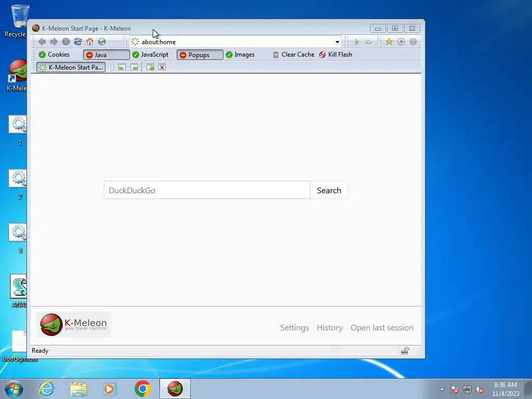This screenshot has width=532, height=399.
Task: Focus the DuckDuckGo search box
Action: 207,190
